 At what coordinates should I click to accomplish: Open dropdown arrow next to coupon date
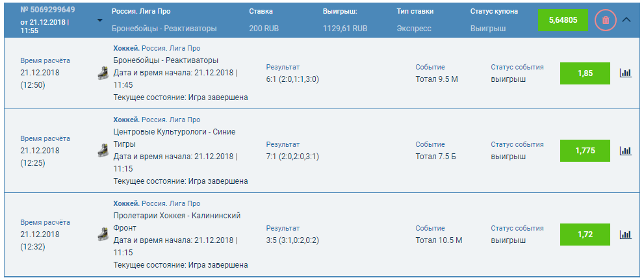pos(100,20)
